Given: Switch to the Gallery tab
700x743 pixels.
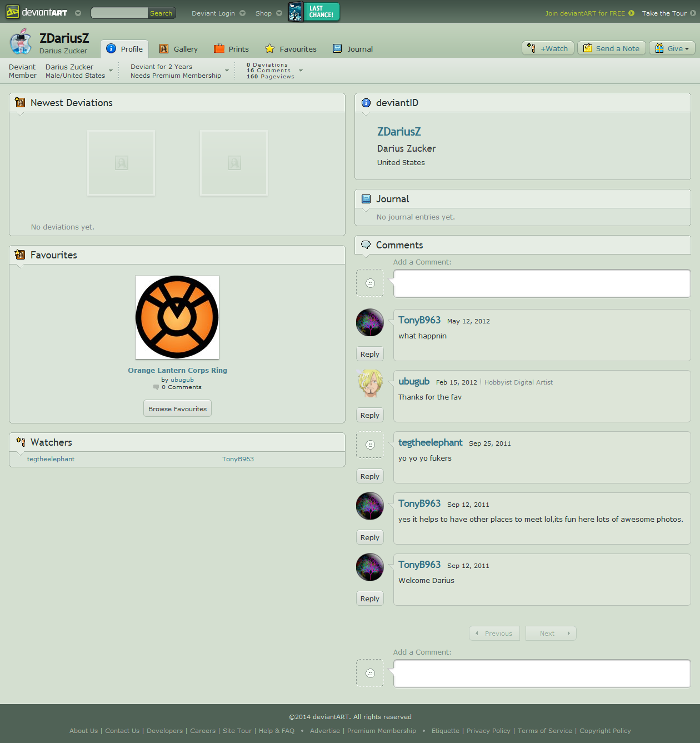Looking at the screenshot, I should click(178, 49).
